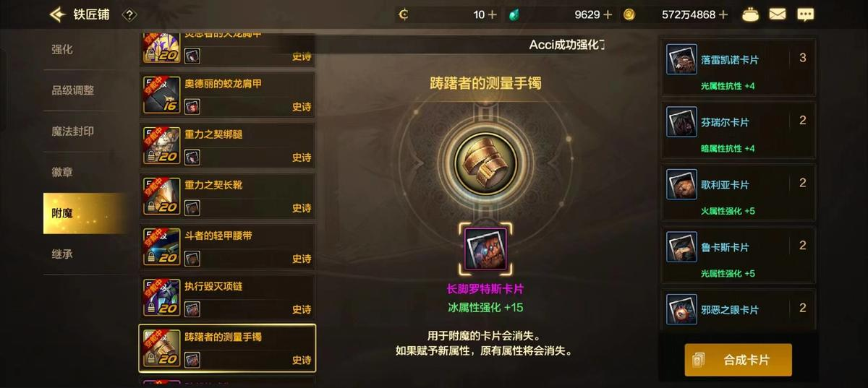Tap the back arrow beside 铁匠铺
The height and width of the screenshot is (388, 868).
[x=57, y=14]
